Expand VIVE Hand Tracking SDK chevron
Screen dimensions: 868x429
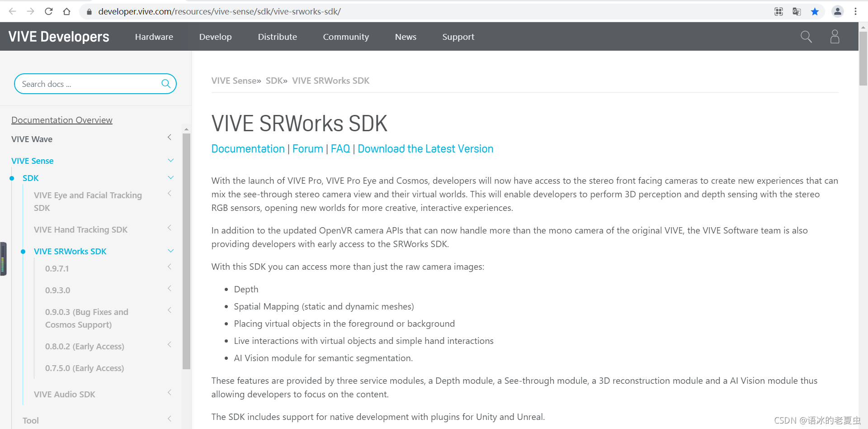170,228
